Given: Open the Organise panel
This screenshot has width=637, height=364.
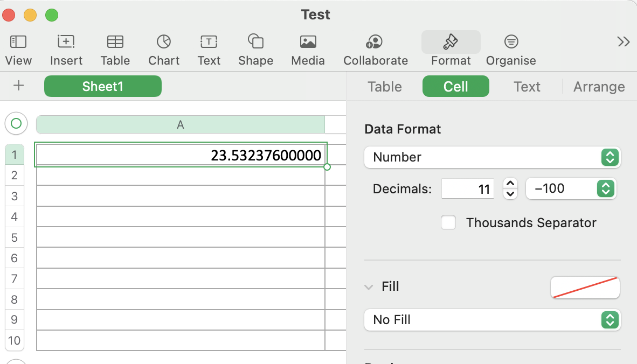Looking at the screenshot, I should (x=510, y=42).
